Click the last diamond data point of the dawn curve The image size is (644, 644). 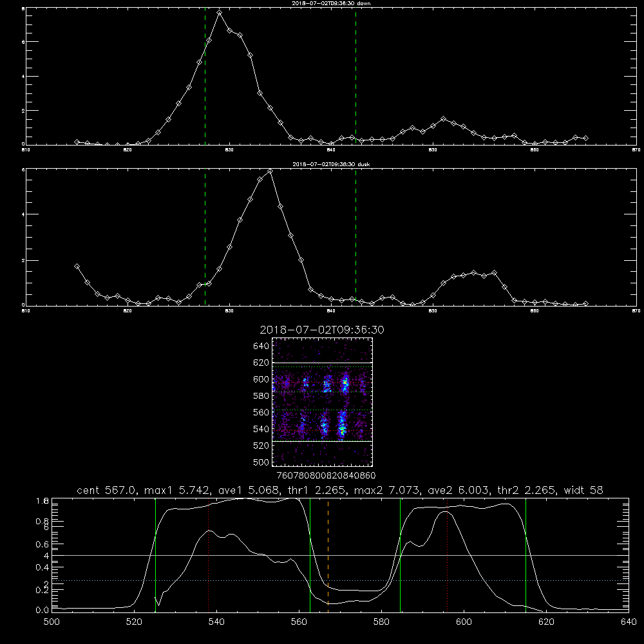click(585, 138)
